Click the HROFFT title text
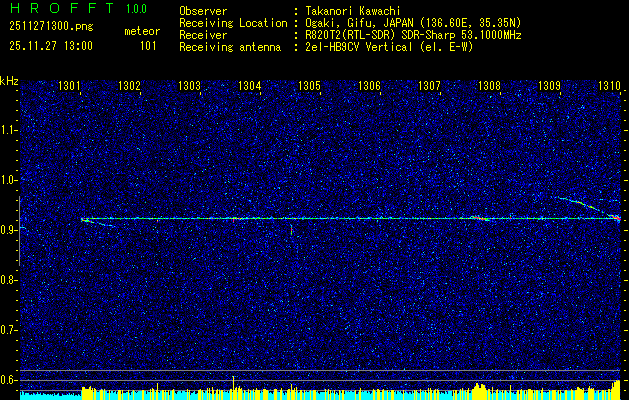The image size is (629, 400). (x=61, y=8)
